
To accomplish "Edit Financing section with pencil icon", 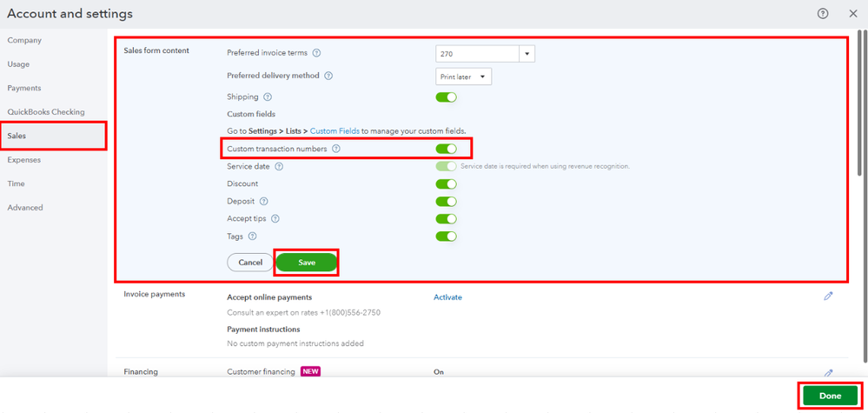I will pos(828,373).
